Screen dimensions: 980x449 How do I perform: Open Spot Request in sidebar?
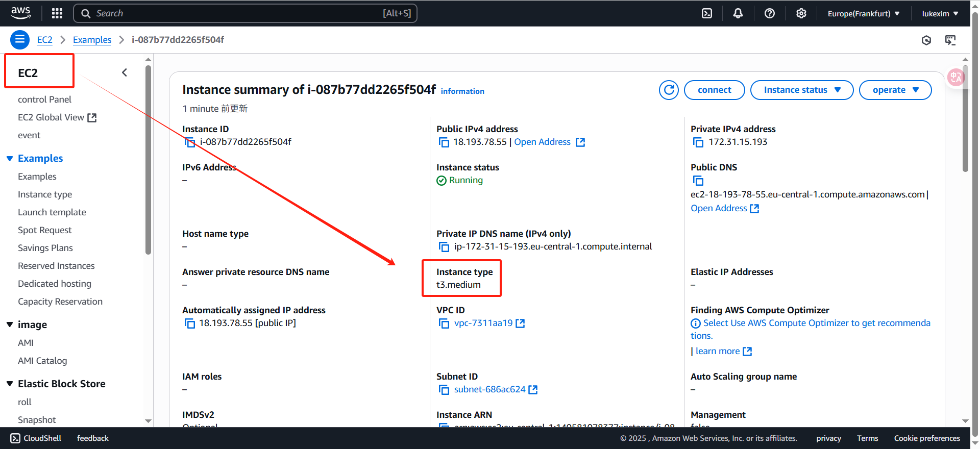(45, 230)
